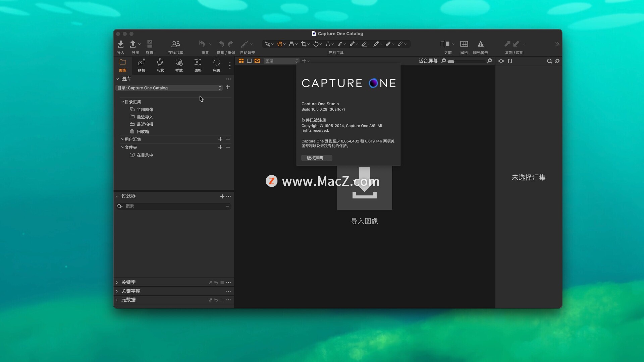Image resolution: width=644 pixels, height=362 pixels.
Task: Select the keystone cursor tool
Action: click(328, 44)
